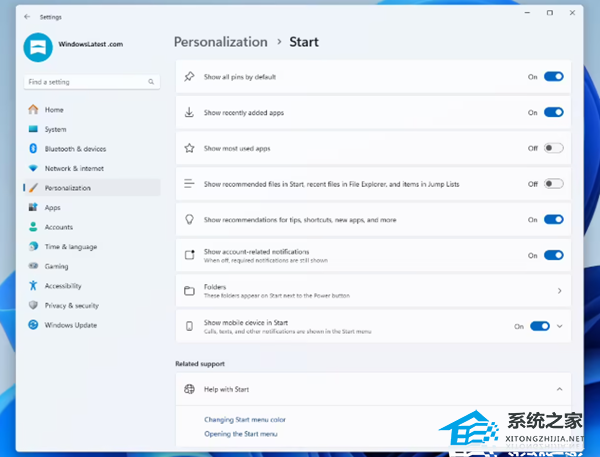The width and height of the screenshot is (600, 457).
Task: Turn off recommendations for tips and shortcuts
Action: pos(554,220)
